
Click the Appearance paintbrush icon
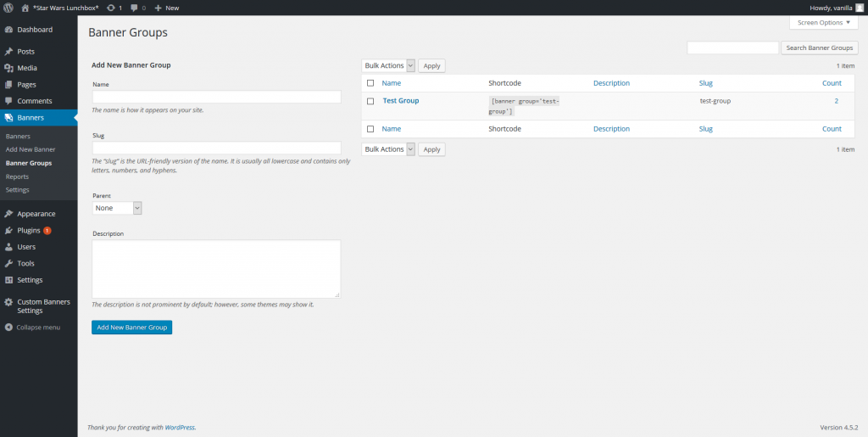pos(8,214)
